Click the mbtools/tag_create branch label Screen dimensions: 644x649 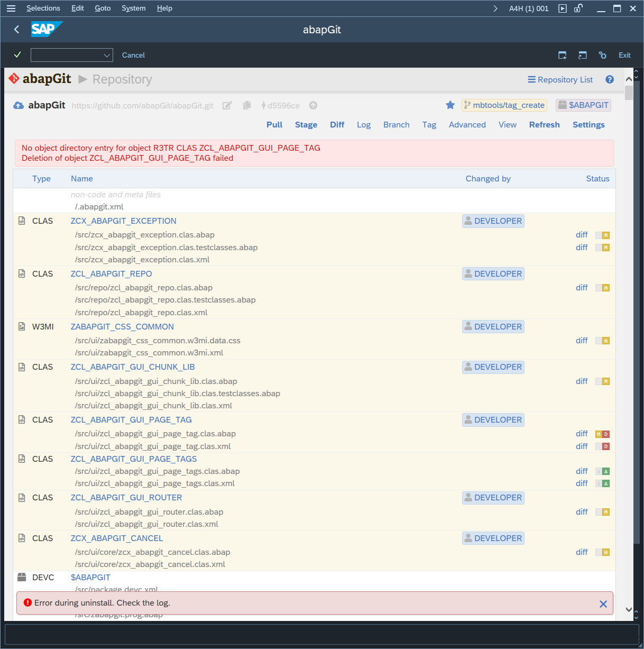(x=504, y=105)
